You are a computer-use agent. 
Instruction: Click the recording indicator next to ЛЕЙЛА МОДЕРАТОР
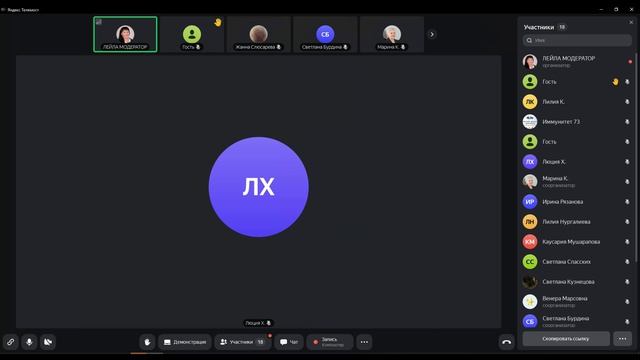[630, 62]
